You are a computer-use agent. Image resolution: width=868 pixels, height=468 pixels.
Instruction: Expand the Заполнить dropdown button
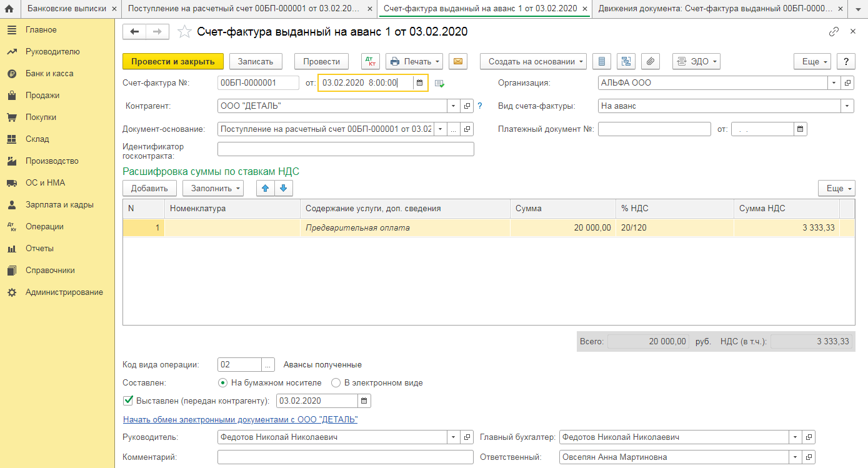click(217, 188)
